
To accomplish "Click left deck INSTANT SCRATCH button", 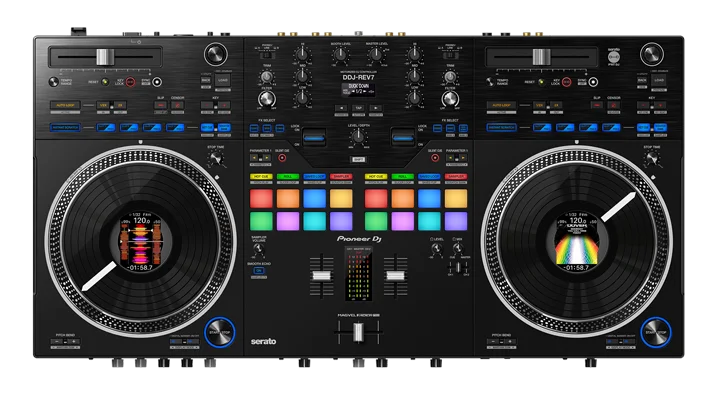I will click(x=65, y=128).
